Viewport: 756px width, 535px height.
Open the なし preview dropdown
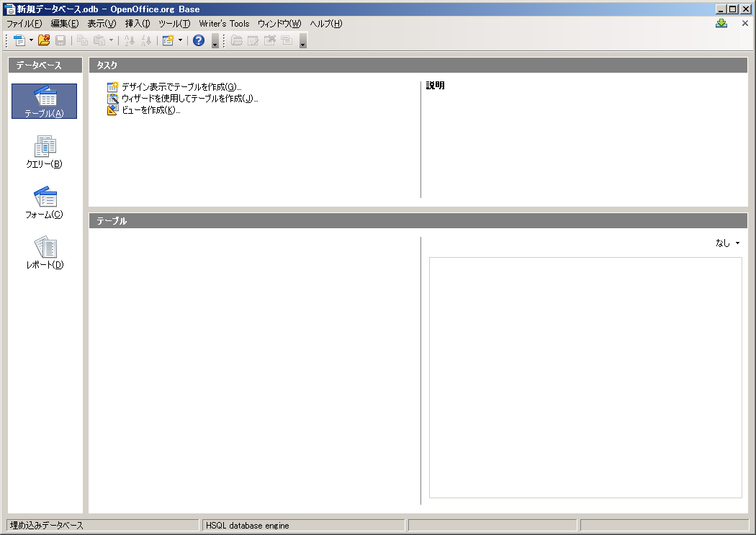pos(727,243)
